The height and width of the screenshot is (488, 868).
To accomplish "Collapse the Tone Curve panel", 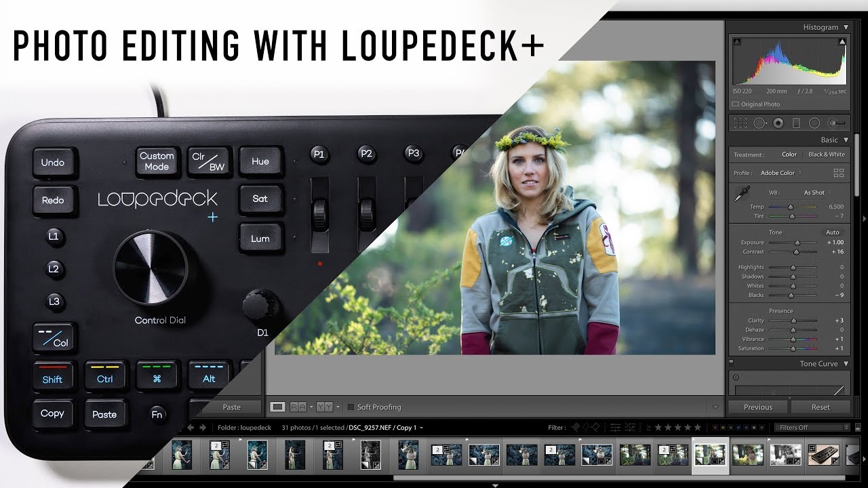I will pyautogui.click(x=846, y=364).
